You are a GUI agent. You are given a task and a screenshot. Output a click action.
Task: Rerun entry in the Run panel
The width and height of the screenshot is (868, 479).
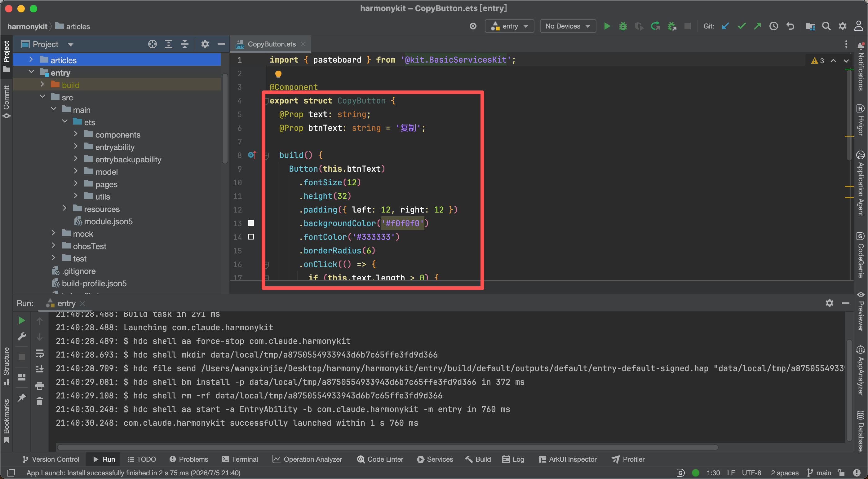[22, 320]
